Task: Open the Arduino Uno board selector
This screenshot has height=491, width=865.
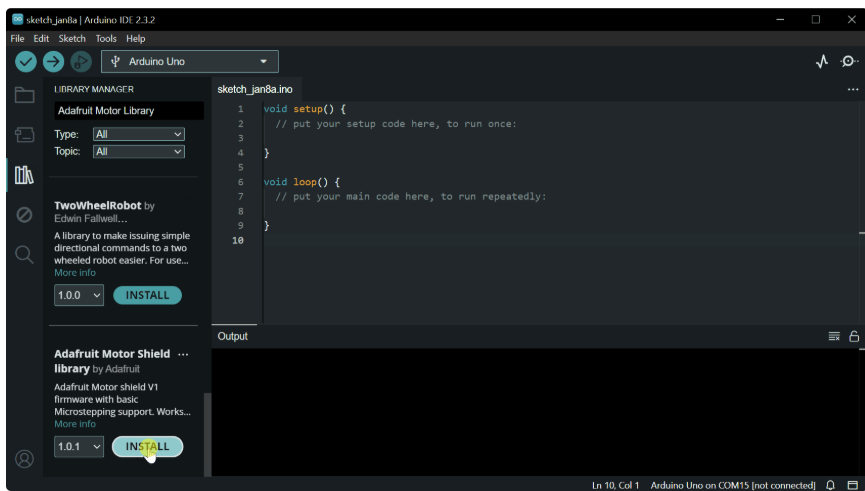Action: click(190, 61)
